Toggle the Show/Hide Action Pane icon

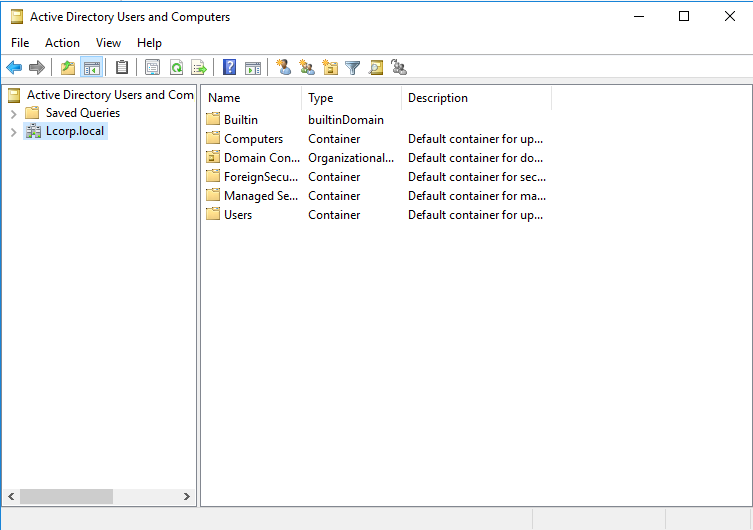(x=253, y=68)
